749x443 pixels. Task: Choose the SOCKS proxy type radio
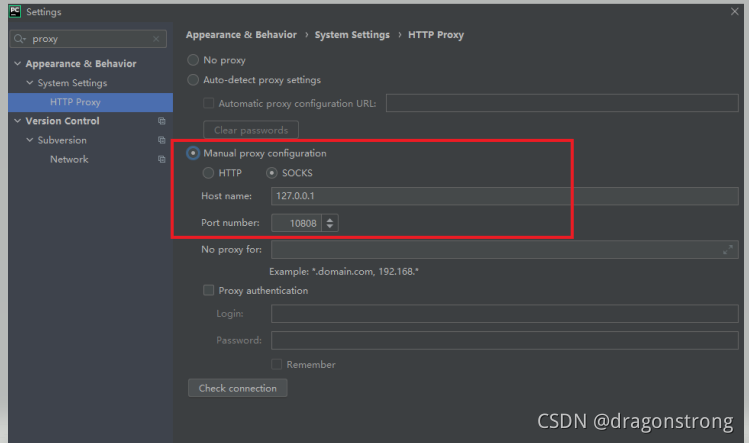(271, 173)
